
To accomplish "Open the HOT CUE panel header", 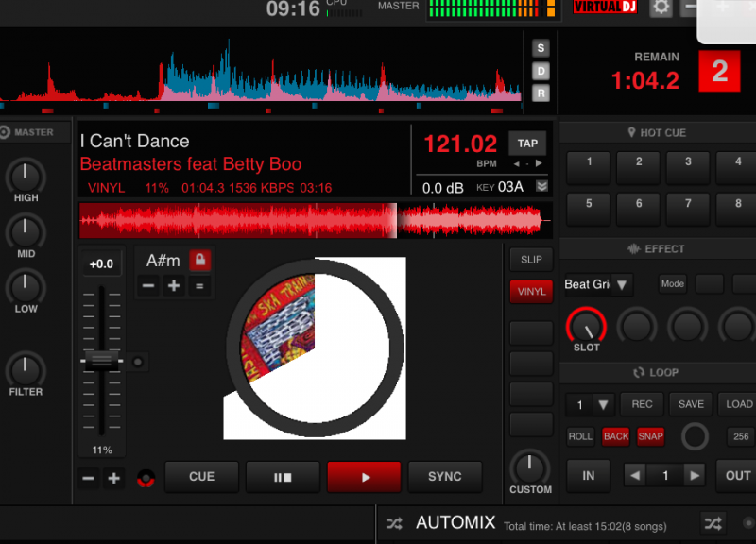I will click(657, 133).
